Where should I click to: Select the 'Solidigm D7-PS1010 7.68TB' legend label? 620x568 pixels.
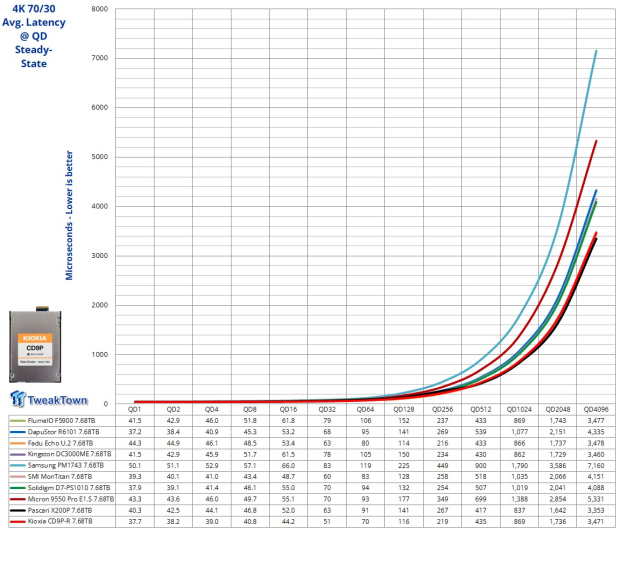(69, 488)
